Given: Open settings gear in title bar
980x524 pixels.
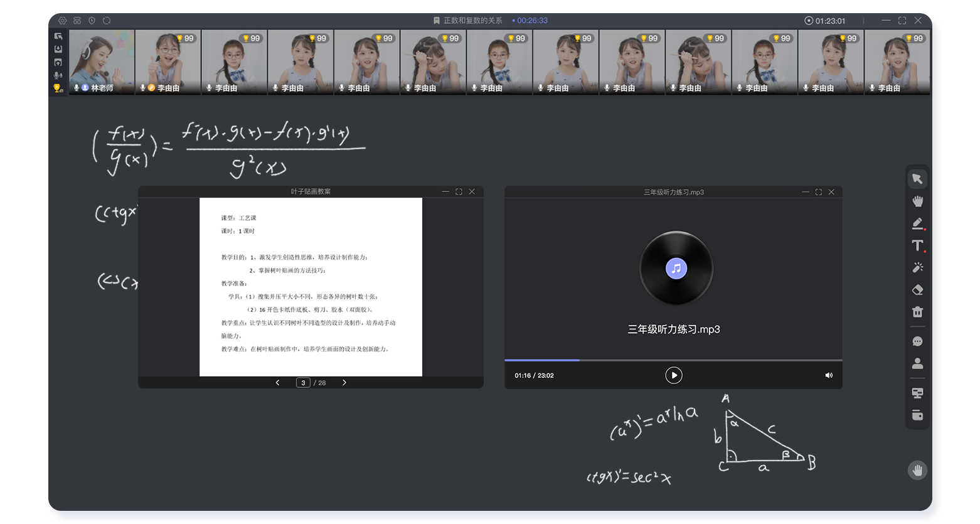Looking at the screenshot, I should [62, 21].
